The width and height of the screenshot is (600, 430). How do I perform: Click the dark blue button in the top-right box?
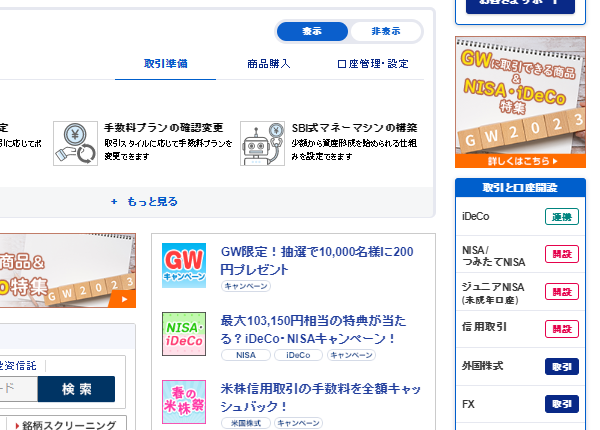coord(520,7)
